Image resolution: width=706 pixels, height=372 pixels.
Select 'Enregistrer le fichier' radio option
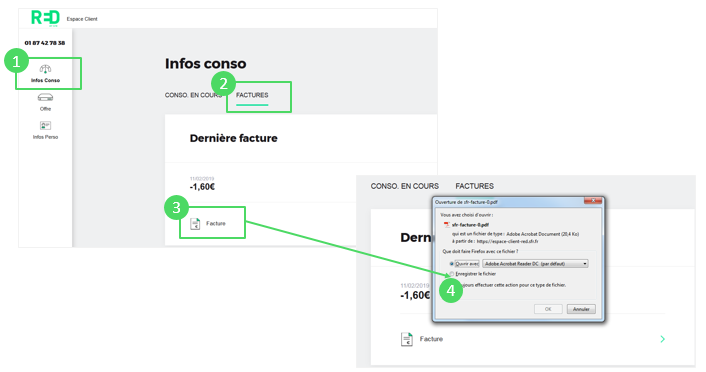451,273
